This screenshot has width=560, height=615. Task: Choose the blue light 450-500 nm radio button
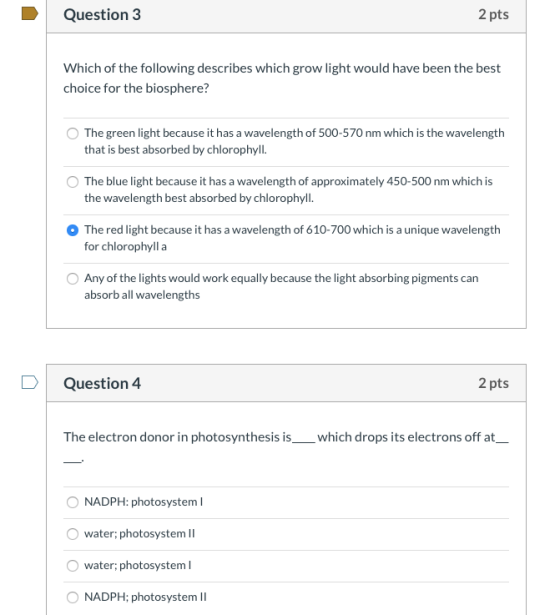pos(73,182)
